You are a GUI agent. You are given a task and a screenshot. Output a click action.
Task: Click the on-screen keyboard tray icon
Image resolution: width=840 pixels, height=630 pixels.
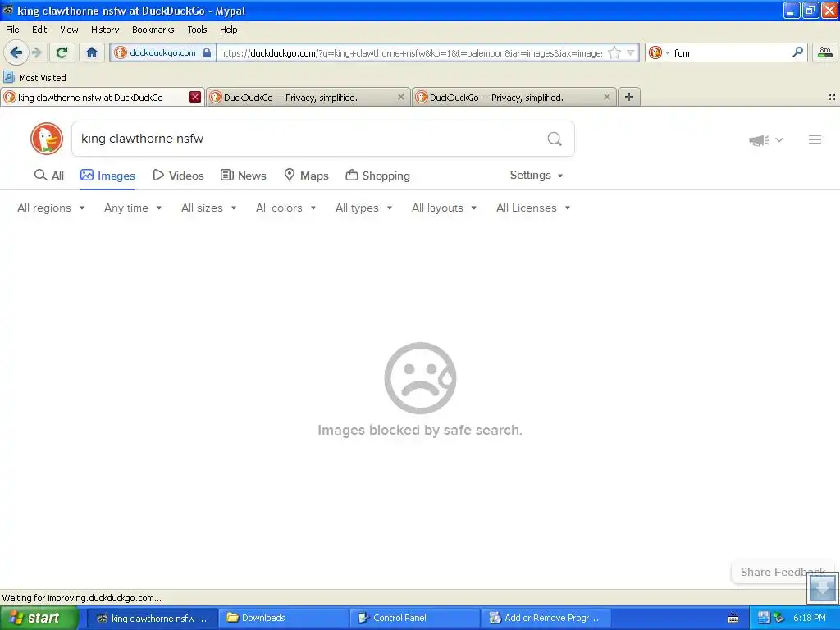[733, 619]
